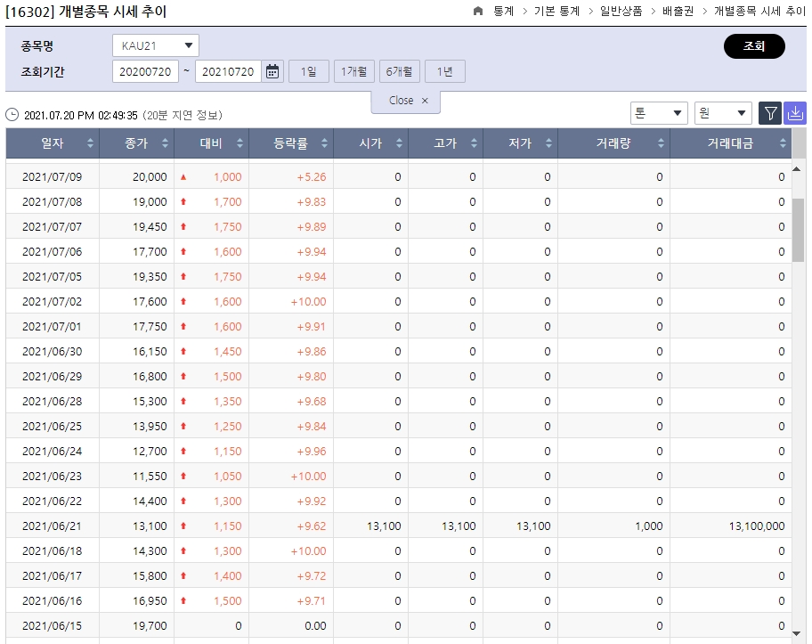The height and width of the screenshot is (644, 812).
Task: Open the 톤 unit dropdown
Action: point(660,113)
